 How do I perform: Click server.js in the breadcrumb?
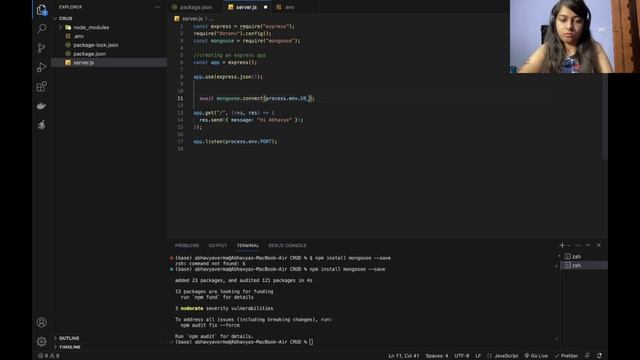pos(192,18)
